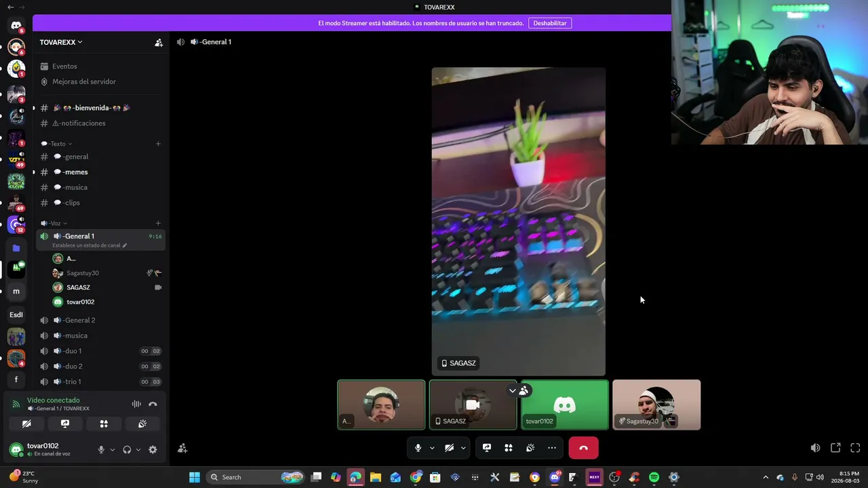Image resolution: width=868 pixels, height=488 pixels.
Task: Click the add-friend icon below voice panel
Action: (x=182, y=448)
